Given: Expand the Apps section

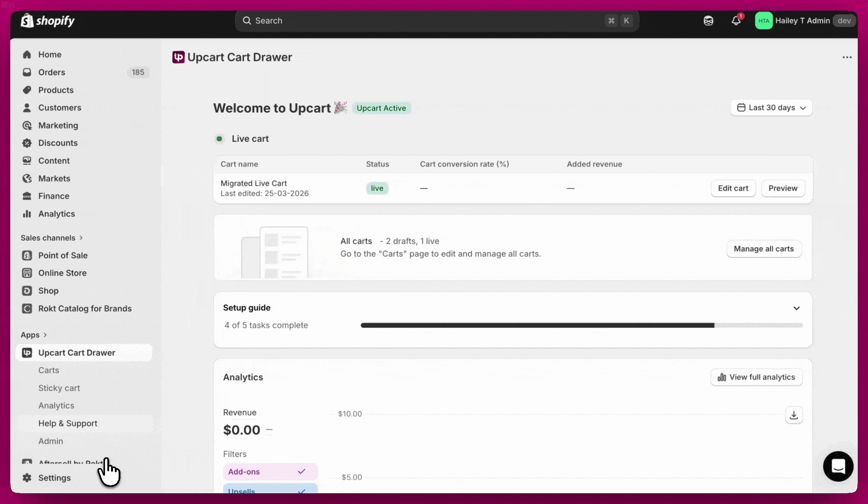Looking at the screenshot, I should pyautogui.click(x=34, y=335).
